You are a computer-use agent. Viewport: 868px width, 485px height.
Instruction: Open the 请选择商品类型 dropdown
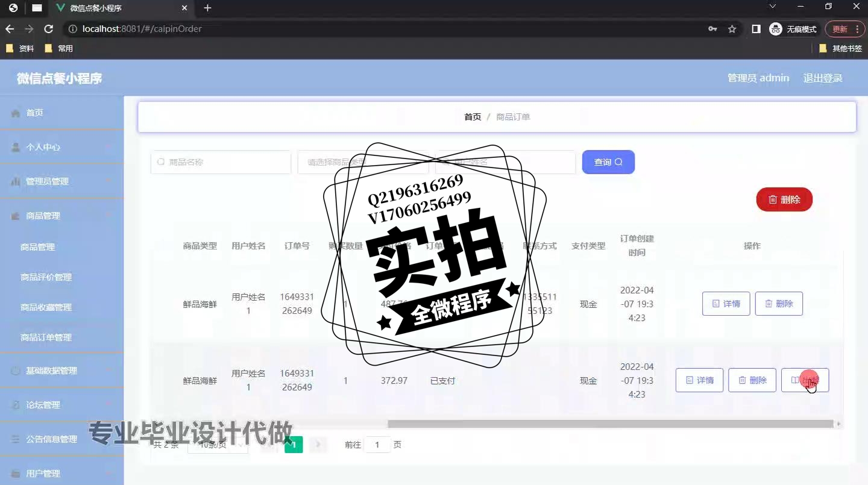click(363, 162)
